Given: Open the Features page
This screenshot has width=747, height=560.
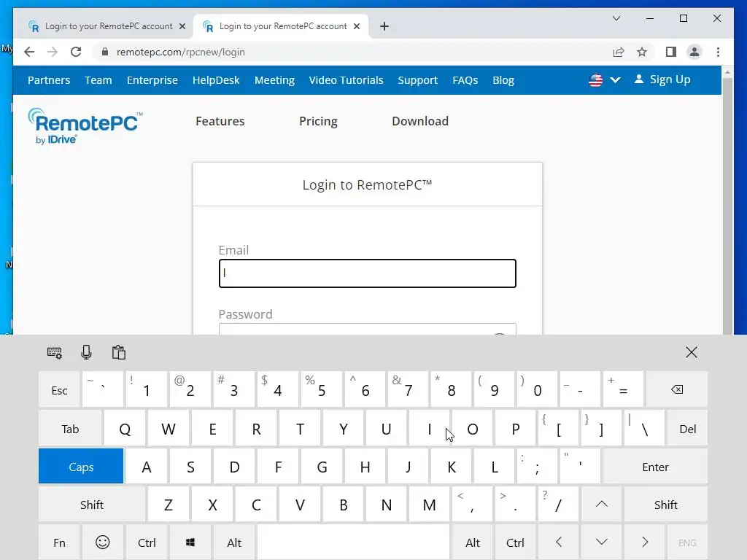Looking at the screenshot, I should click(220, 121).
